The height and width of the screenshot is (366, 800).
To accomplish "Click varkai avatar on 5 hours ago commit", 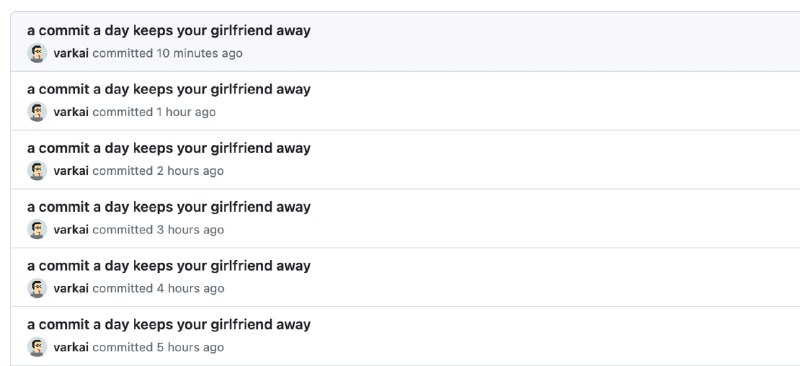I will [37, 347].
